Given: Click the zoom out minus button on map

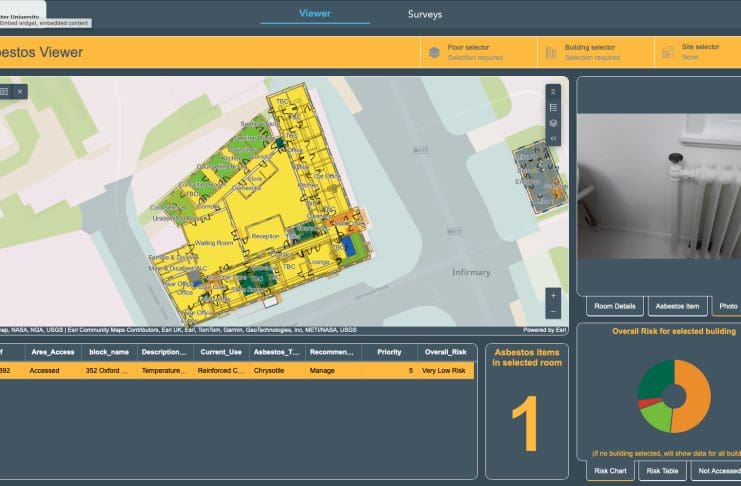Looking at the screenshot, I should click(x=553, y=311).
